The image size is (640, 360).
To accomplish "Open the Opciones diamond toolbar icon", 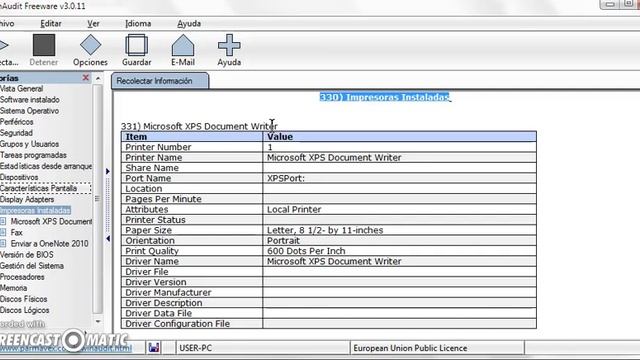I will click(90, 45).
